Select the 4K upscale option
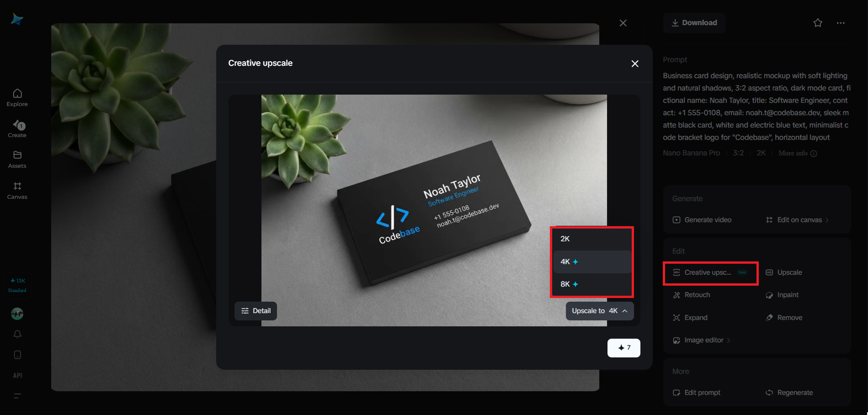 592,262
